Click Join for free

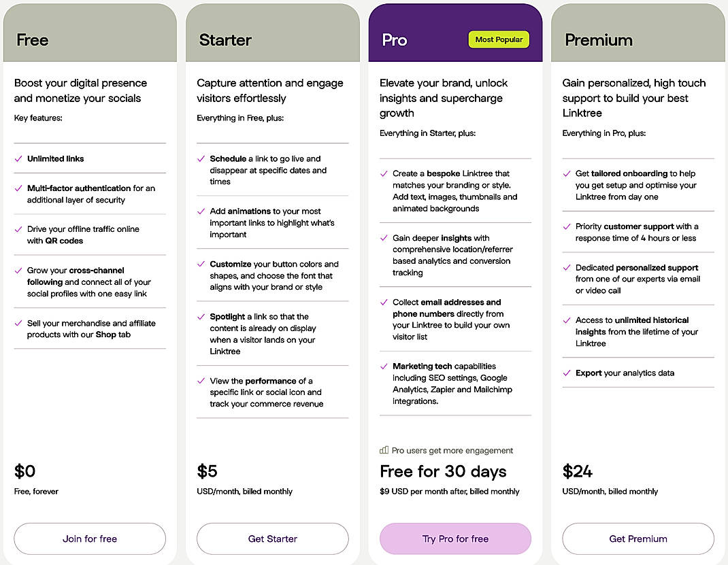[x=89, y=538]
